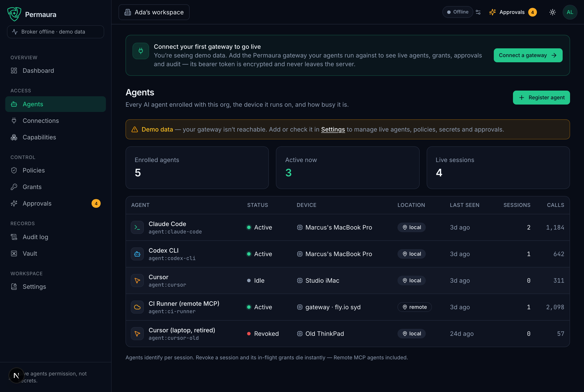The height and width of the screenshot is (392, 584).
Task: Sort by the STATUS column header
Action: pyautogui.click(x=257, y=205)
